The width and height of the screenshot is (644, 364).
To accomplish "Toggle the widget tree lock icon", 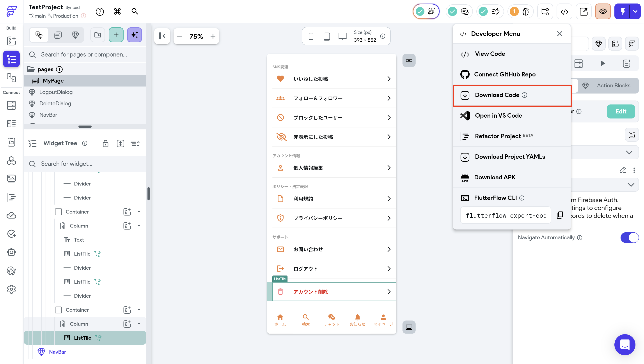I will [x=105, y=143].
